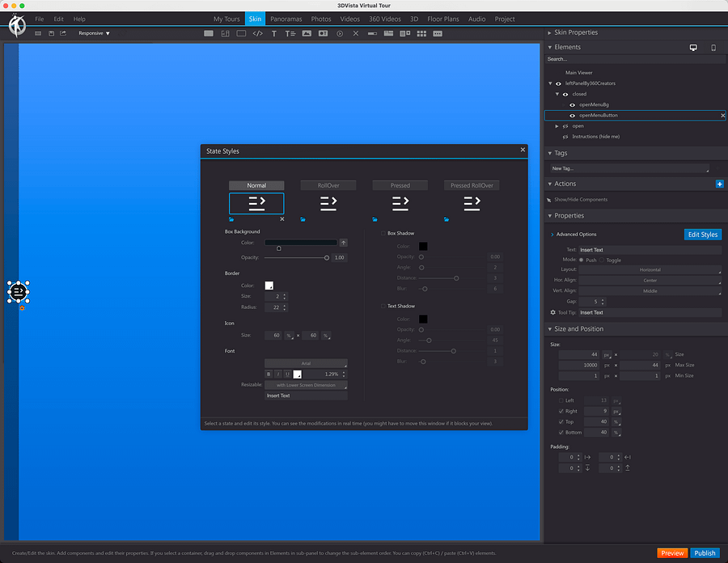
Task: Load icon file for Pressed RollOver state
Action: tap(447, 219)
